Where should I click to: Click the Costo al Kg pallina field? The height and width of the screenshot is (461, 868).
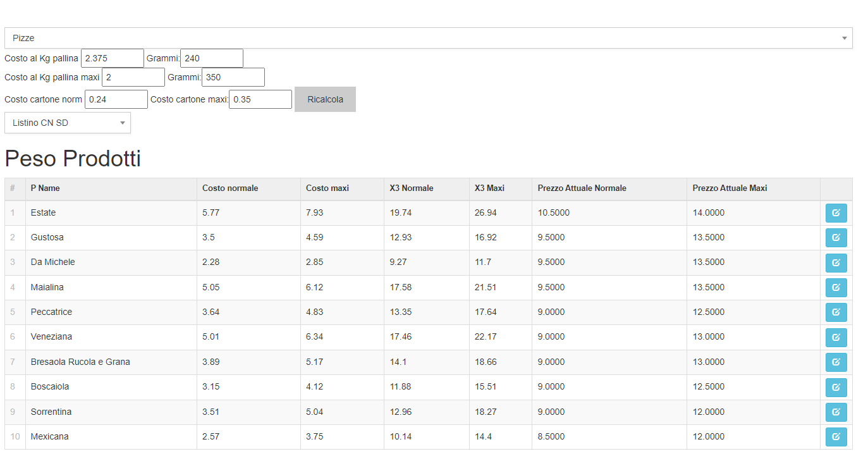pos(112,58)
